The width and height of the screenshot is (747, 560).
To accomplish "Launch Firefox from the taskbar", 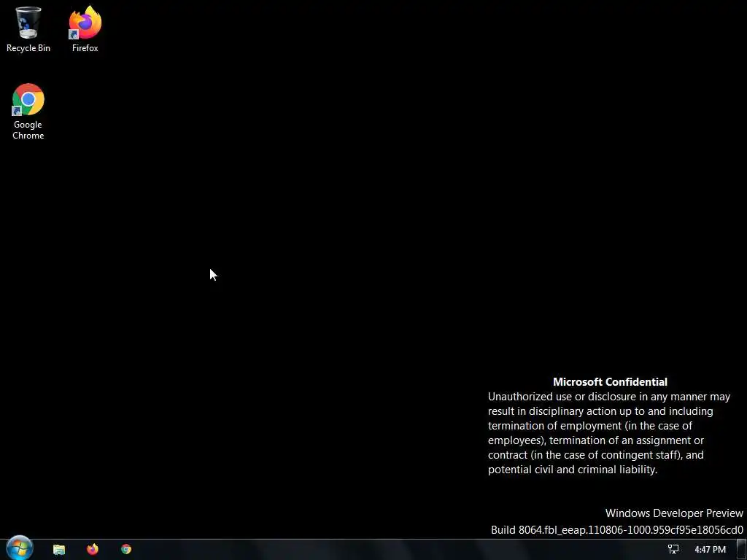I will [93, 549].
